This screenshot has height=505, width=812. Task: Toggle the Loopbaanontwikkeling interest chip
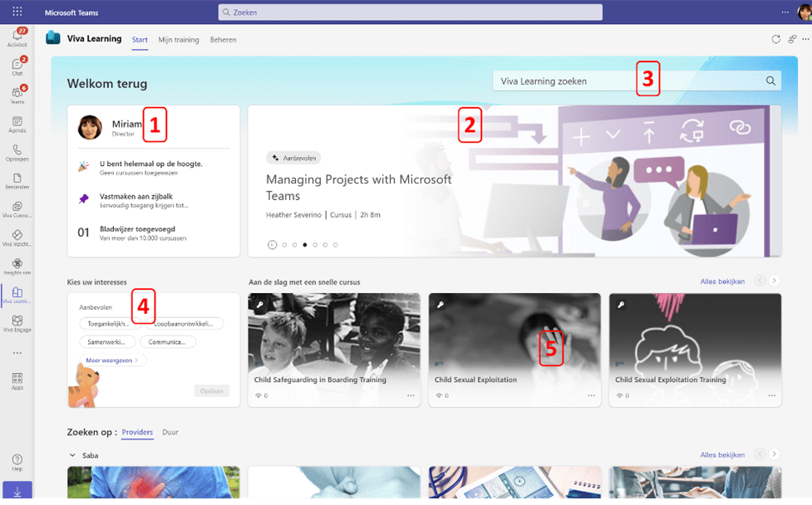click(184, 323)
